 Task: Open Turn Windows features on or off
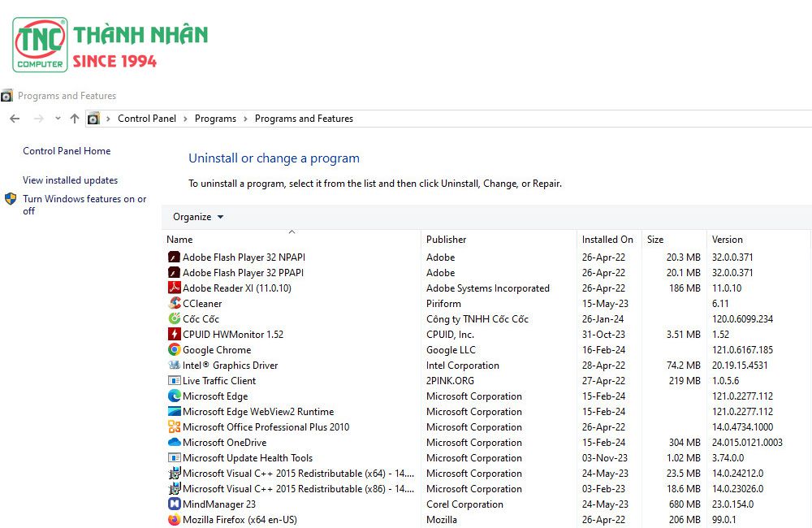click(x=84, y=205)
